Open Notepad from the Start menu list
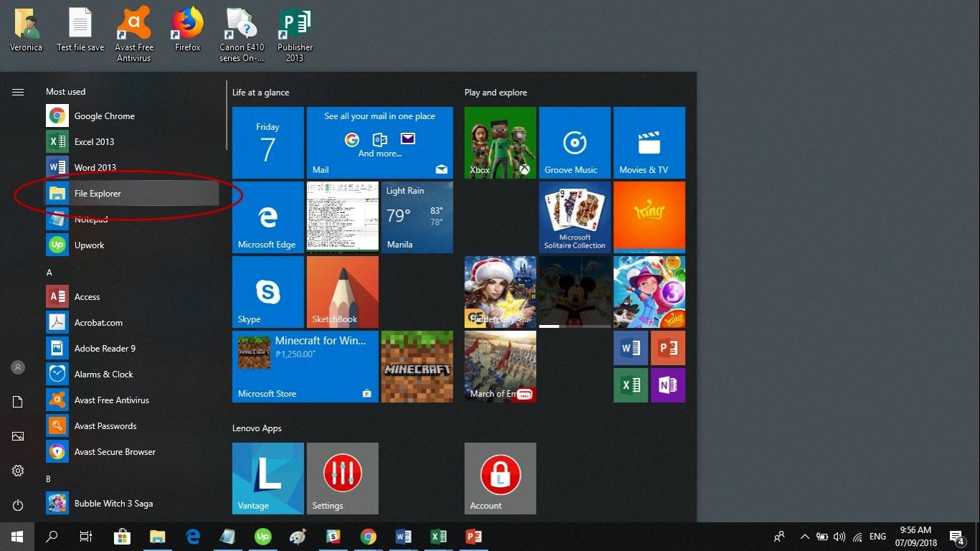Image resolution: width=980 pixels, height=551 pixels. point(132,219)
